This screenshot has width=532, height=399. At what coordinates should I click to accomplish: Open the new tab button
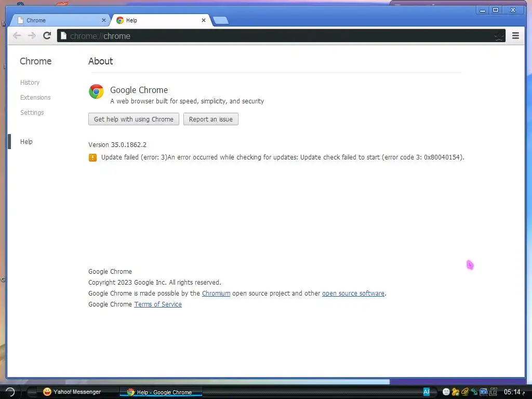(x=221, y=20)
